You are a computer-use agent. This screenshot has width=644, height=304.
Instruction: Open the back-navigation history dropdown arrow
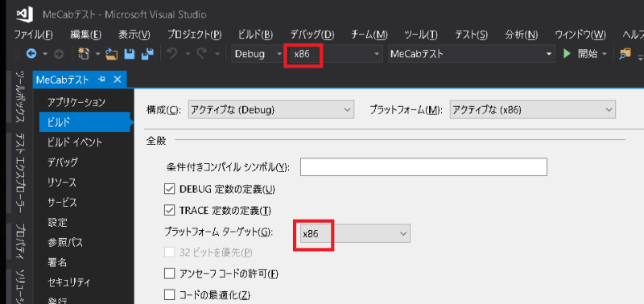pyautogui.click(x=45, y=54)
